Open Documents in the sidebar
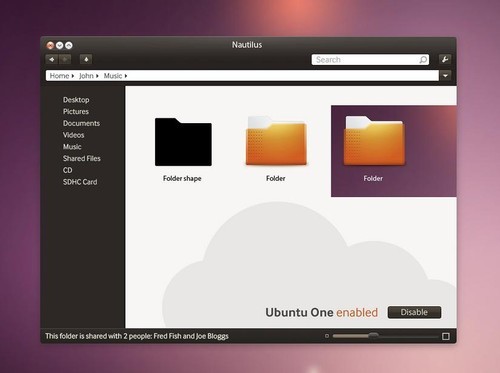Viewport: 500px width, 373px height. tap(81, 123)
